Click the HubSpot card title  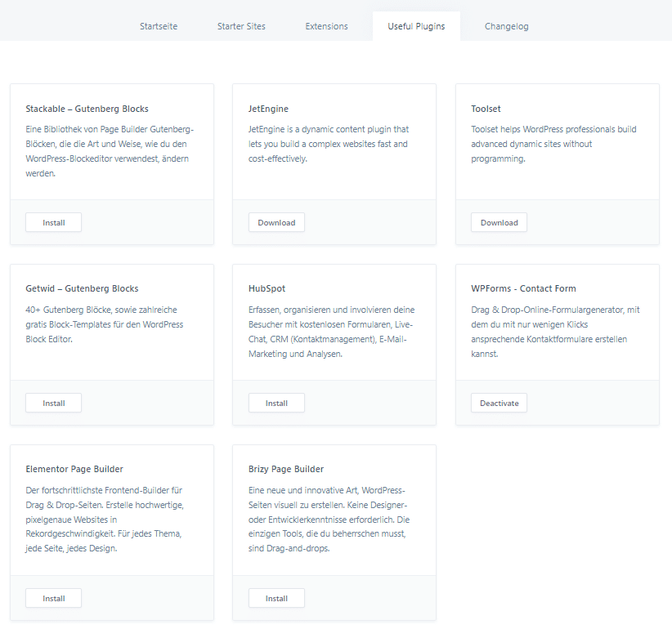point(267,288)
